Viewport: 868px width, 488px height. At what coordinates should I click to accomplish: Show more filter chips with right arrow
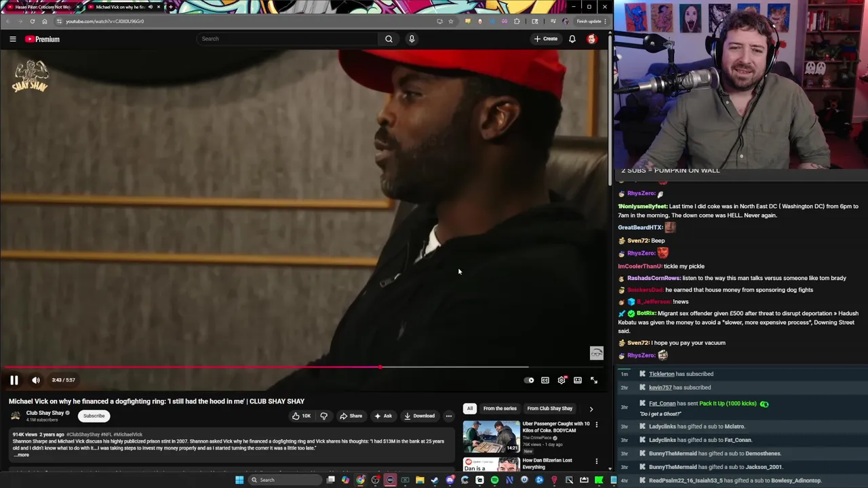click(x=591, y=409)
